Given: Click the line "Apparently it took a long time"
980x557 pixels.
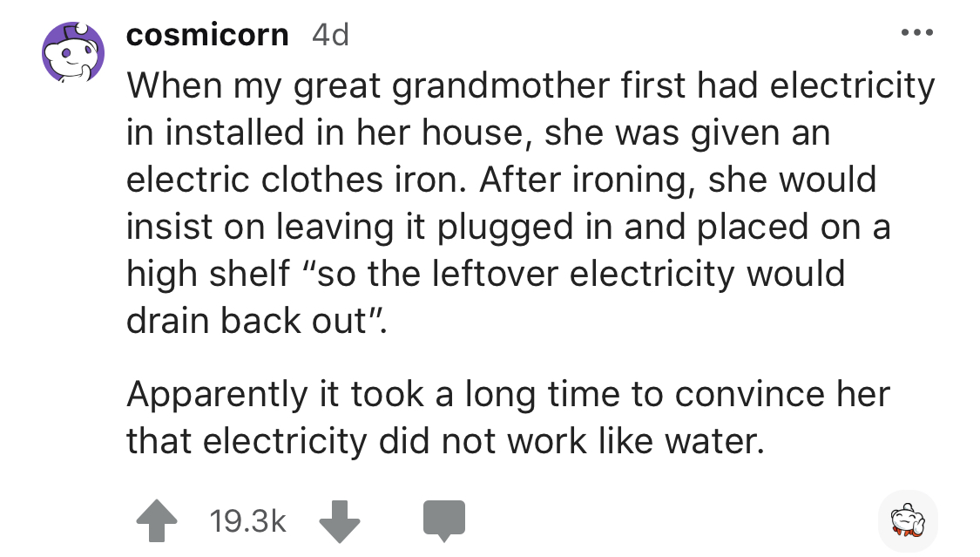Looking at the screenshot, I should pos(508,394).
